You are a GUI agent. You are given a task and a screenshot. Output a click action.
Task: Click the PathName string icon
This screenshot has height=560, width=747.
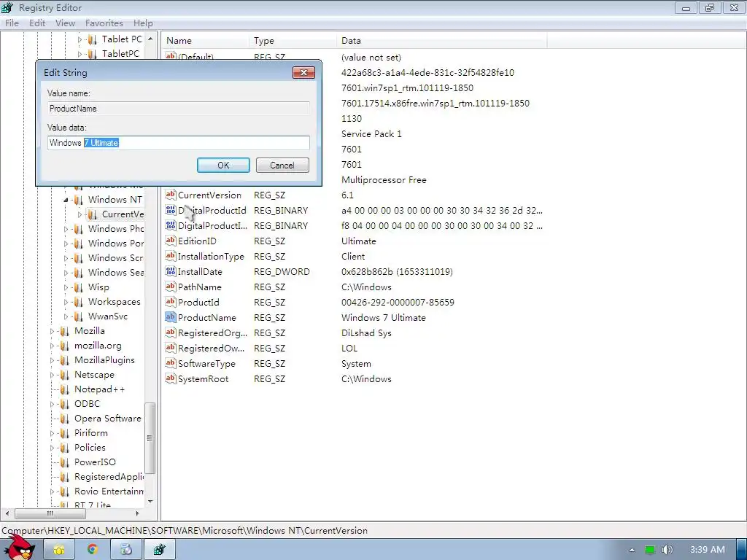coord(171,287)
